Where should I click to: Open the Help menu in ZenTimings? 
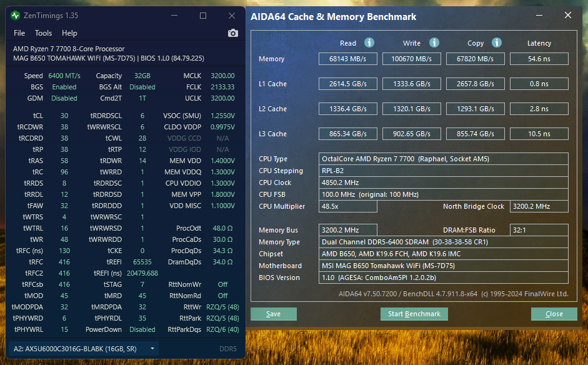[69, 33]
